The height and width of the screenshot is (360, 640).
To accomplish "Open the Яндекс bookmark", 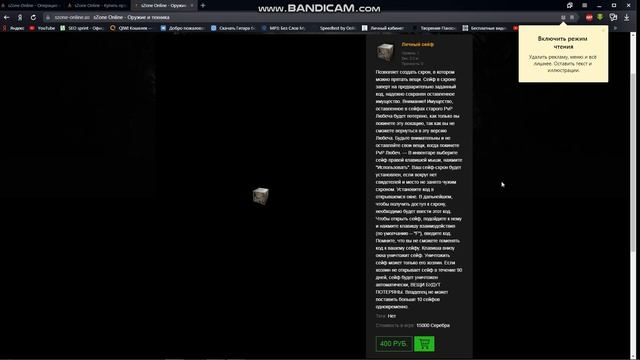I will (x=13, y=28).
